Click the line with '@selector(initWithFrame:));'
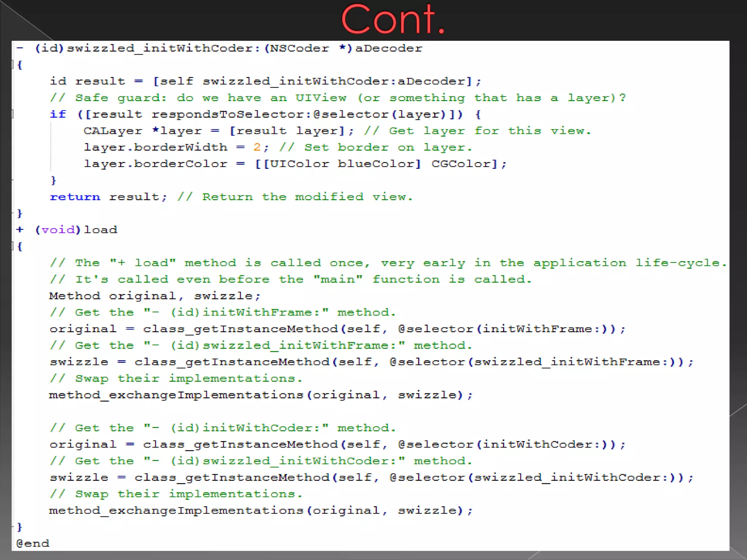The width and height of the screenshot is (747, 560). [x=338, y=329]
